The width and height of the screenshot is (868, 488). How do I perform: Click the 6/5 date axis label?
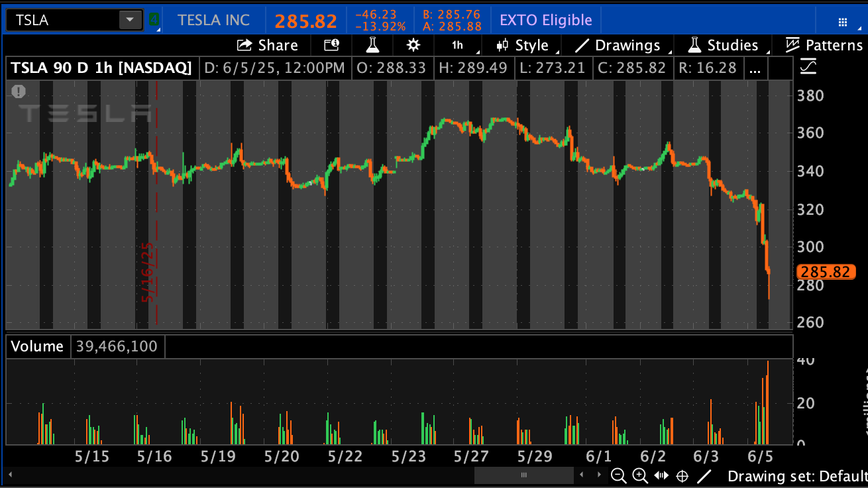(760, 457)
